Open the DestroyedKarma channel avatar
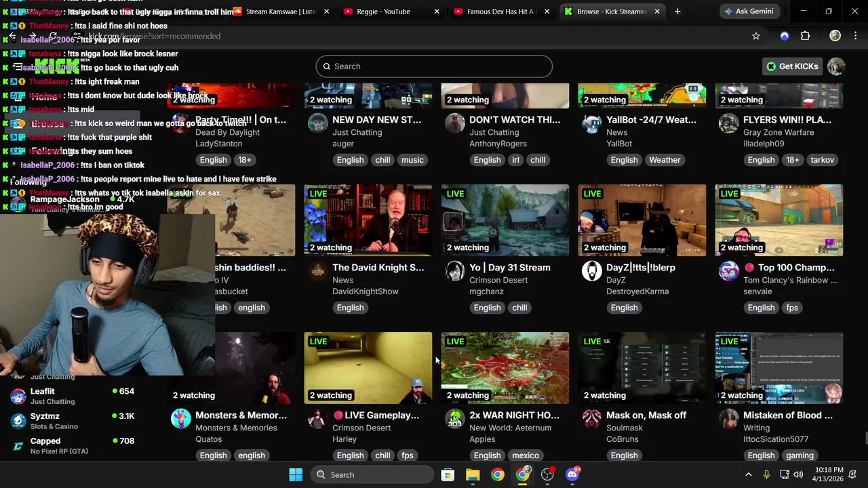 pos(592,271)
